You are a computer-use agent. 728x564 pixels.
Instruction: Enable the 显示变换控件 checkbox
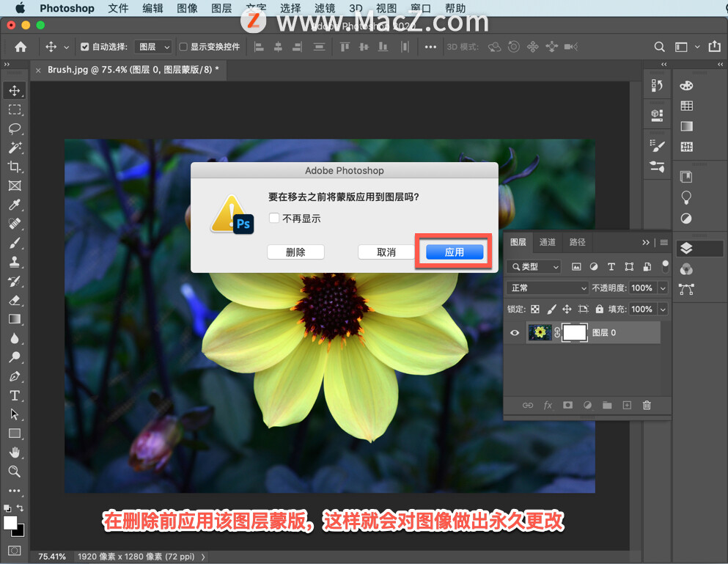point(183,46)
